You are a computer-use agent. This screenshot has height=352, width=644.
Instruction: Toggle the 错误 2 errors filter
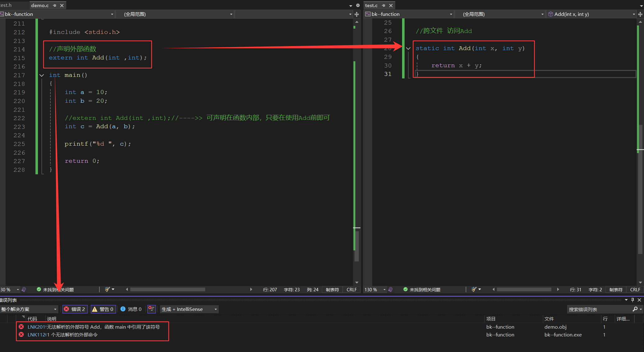tap(75, 309)
